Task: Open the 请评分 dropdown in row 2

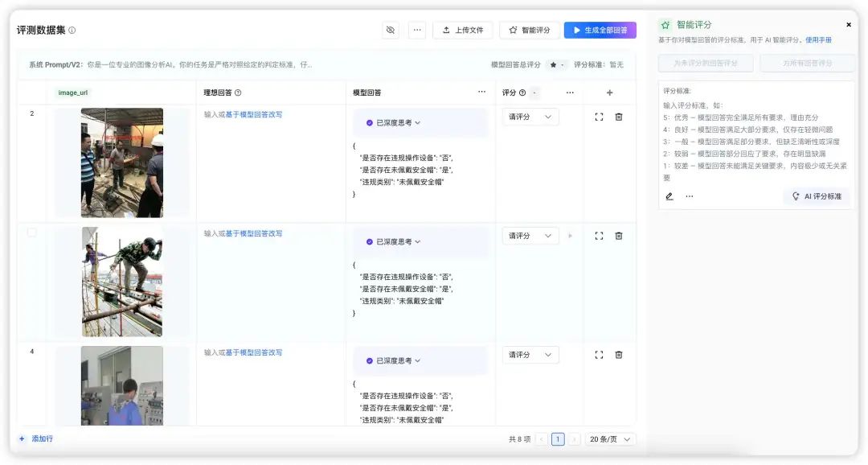Action: (x=530, y=117)
